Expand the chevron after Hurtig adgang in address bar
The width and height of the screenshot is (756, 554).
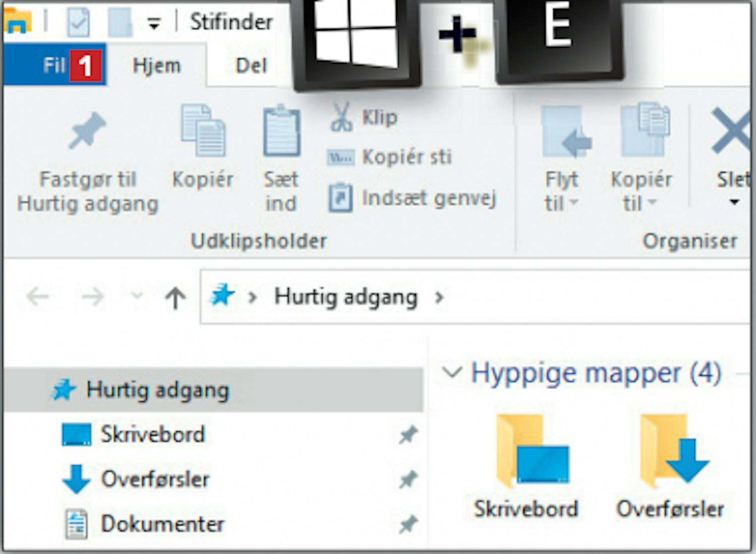[439, 298]
